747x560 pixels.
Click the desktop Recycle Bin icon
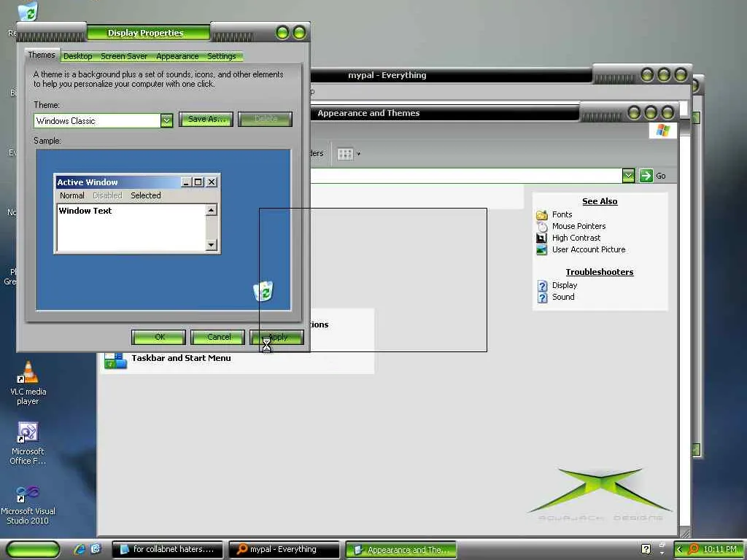(x=27, y=12)
